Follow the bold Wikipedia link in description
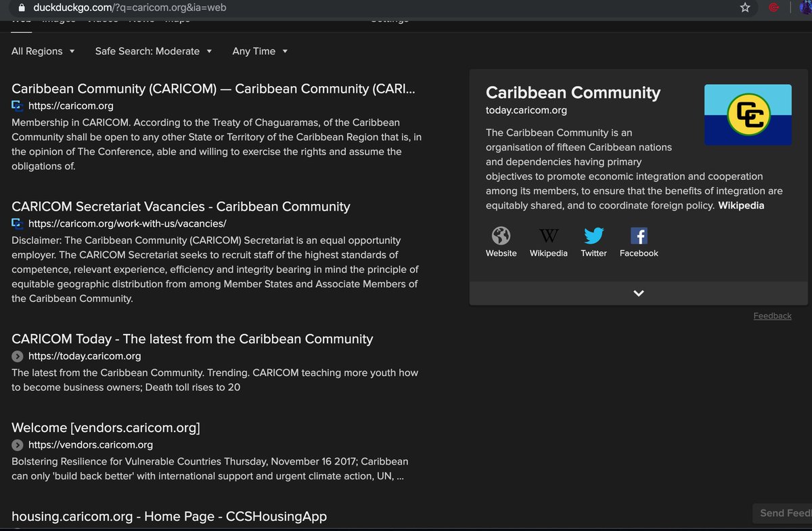Image resolution: width=812 pixels, height=531 pixels. coord(741,205)
